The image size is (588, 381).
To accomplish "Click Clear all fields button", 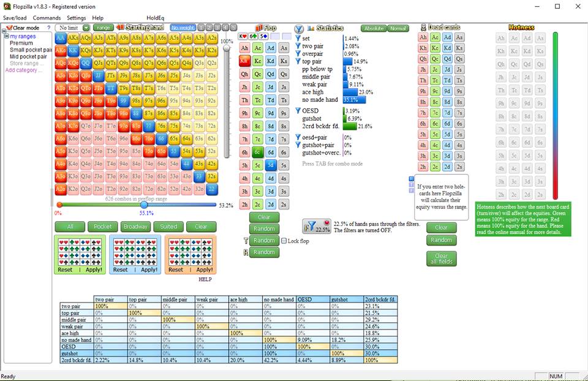I will click(442, 258).
